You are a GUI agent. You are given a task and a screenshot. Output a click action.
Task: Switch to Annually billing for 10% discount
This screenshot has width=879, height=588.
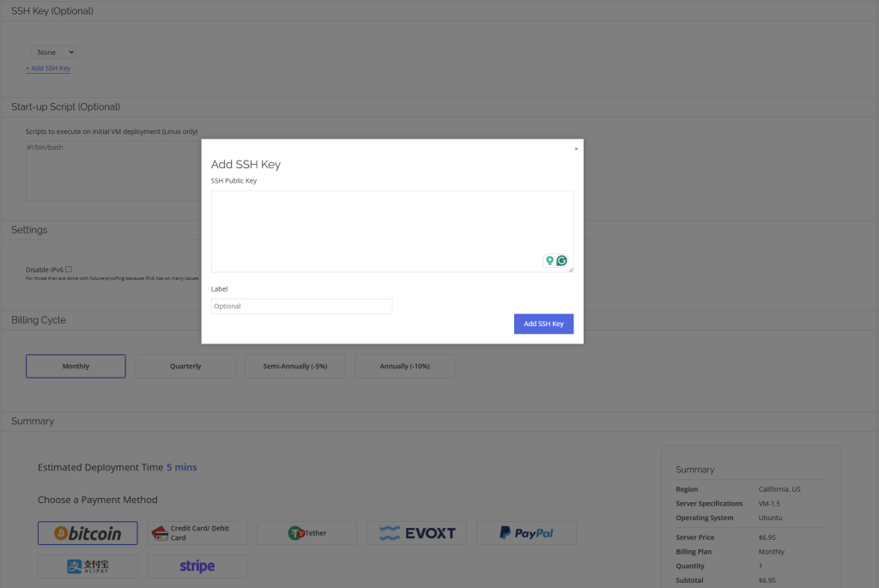click(x=404, y=366)
